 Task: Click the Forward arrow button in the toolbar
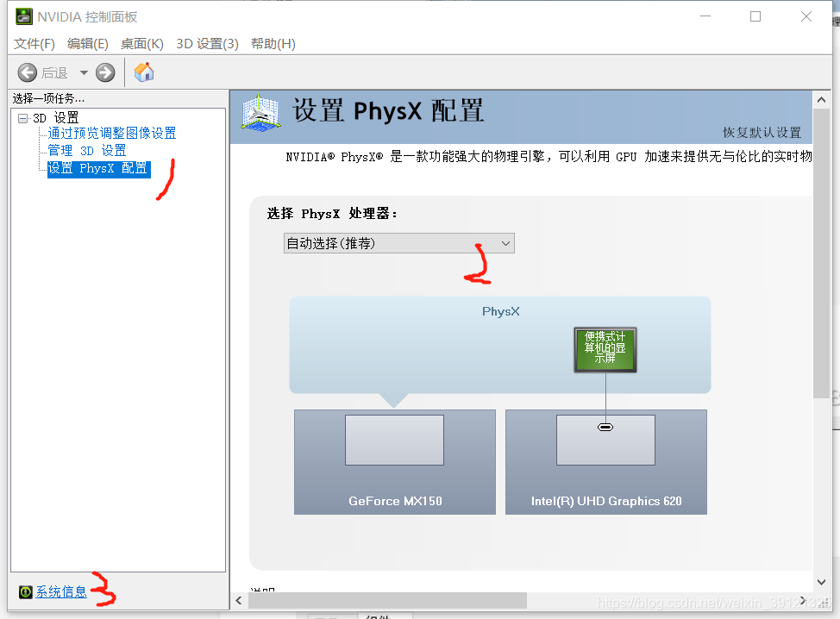[x=105, y=72]
